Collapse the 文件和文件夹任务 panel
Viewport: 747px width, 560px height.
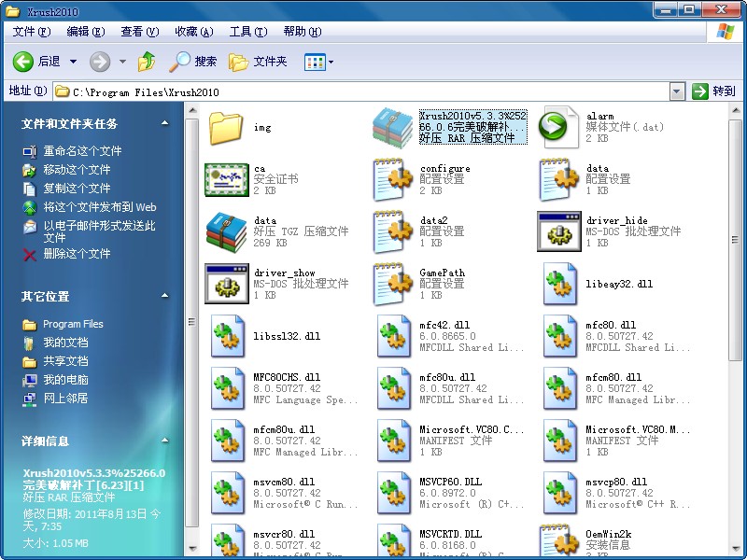tap(165, 123)
